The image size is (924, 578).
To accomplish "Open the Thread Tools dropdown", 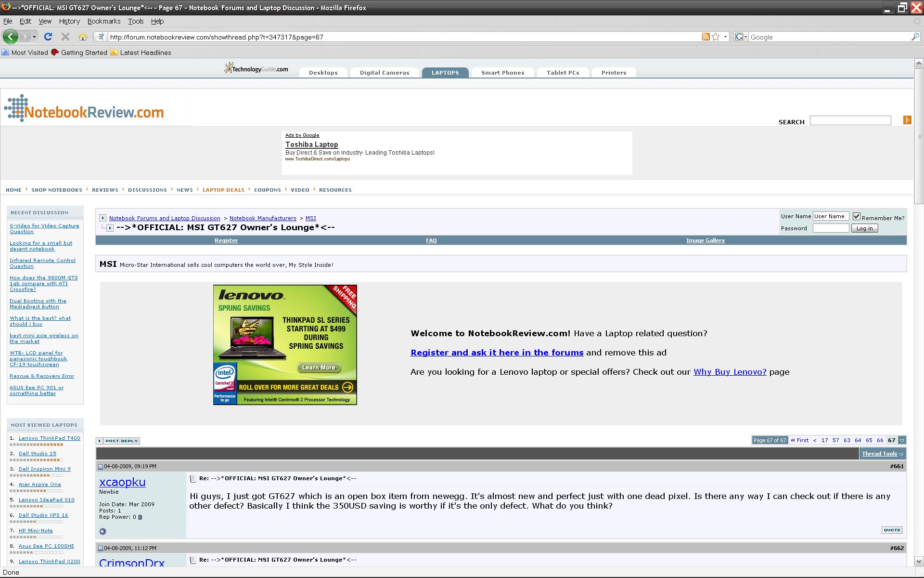I will tap(883, 454).
